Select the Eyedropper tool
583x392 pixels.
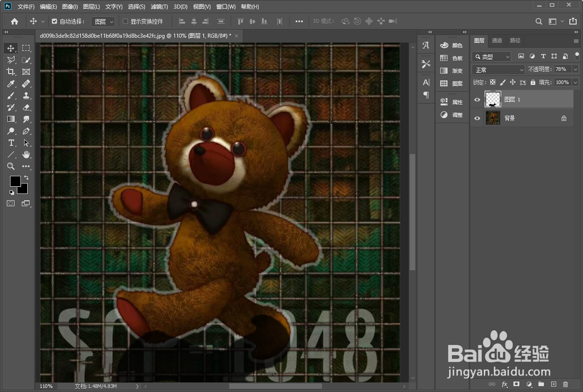[x=11, y=84]
